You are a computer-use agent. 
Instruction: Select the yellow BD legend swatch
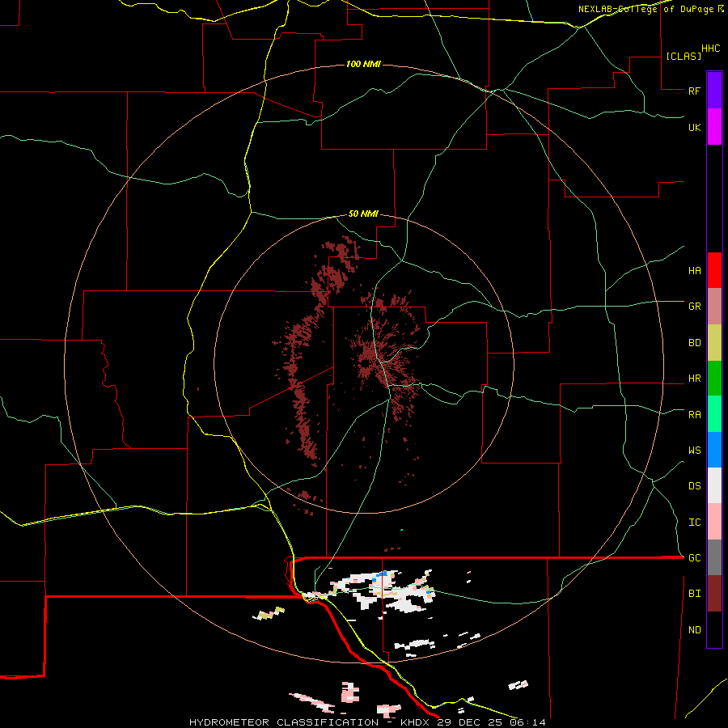click(714, 343)
